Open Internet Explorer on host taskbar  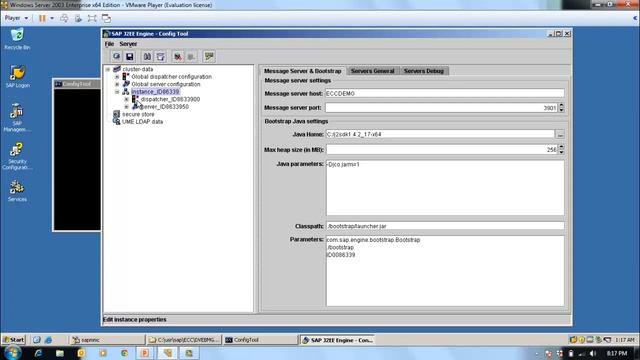pyautogui.click(x=38, y=353)
